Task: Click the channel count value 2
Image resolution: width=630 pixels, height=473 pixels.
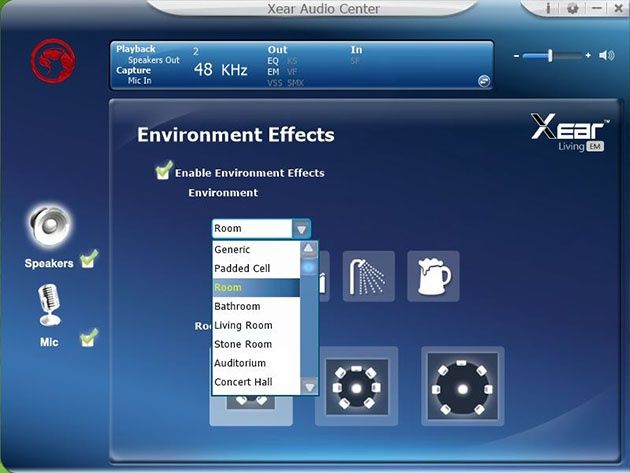Action: pos(196,51)
